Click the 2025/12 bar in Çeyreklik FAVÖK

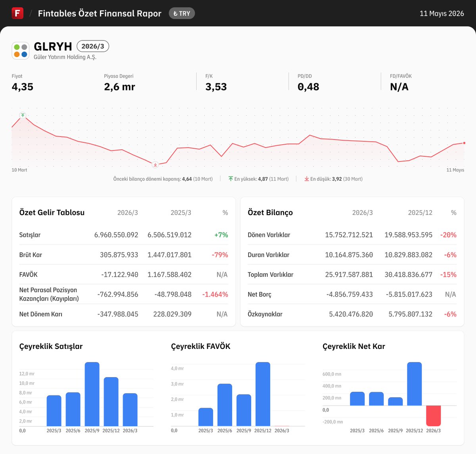(263, 394)
